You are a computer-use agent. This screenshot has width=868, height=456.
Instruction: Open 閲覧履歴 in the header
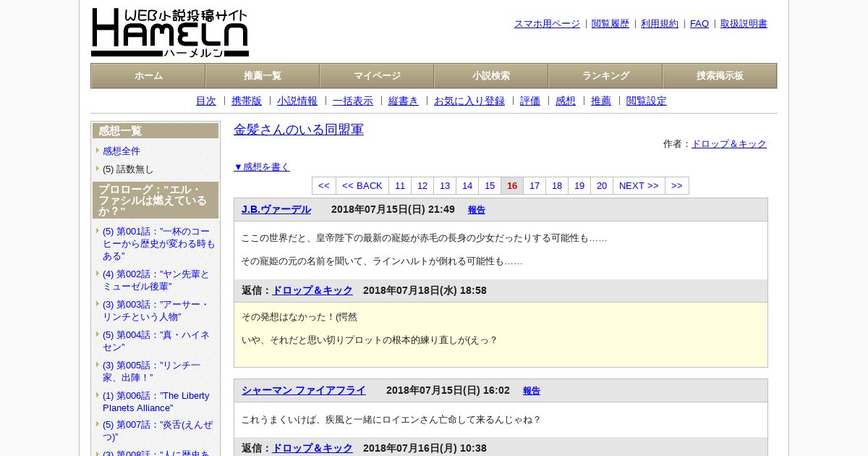point(610,23)
